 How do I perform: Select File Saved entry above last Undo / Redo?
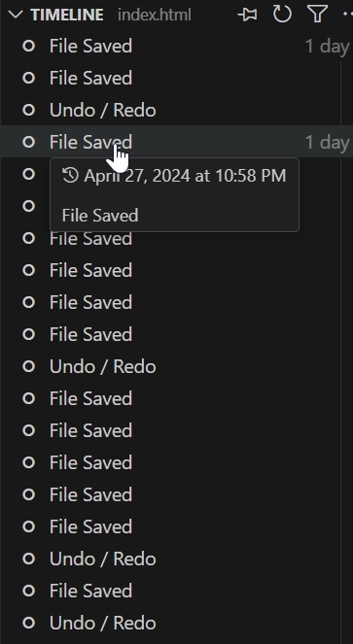tap(177, 591)
